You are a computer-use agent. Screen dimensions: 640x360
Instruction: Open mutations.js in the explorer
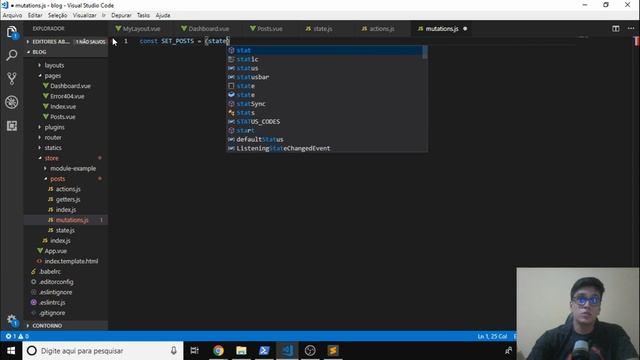coord(72,220)
